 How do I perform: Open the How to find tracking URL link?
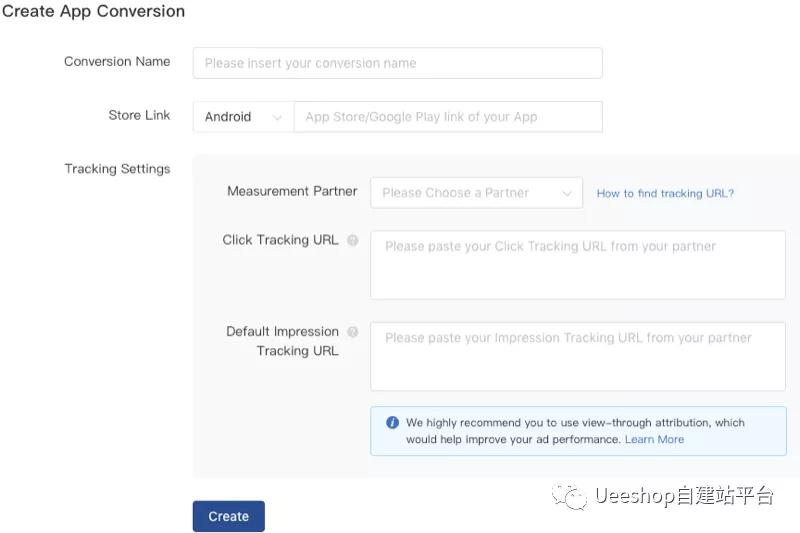point(665,193)
